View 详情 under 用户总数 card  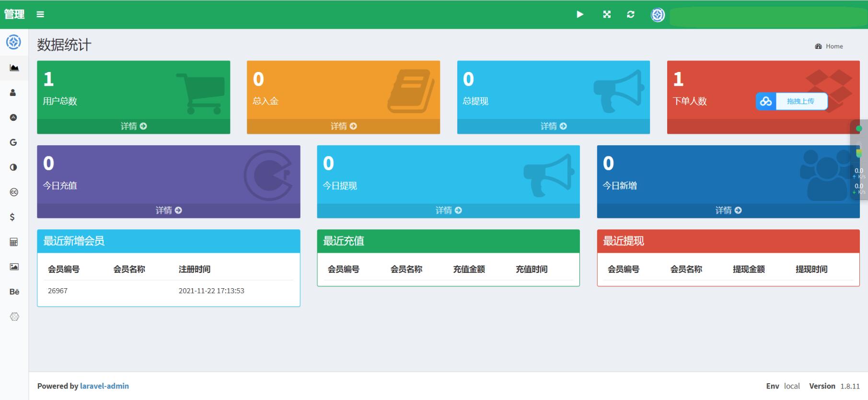point(134,126)
